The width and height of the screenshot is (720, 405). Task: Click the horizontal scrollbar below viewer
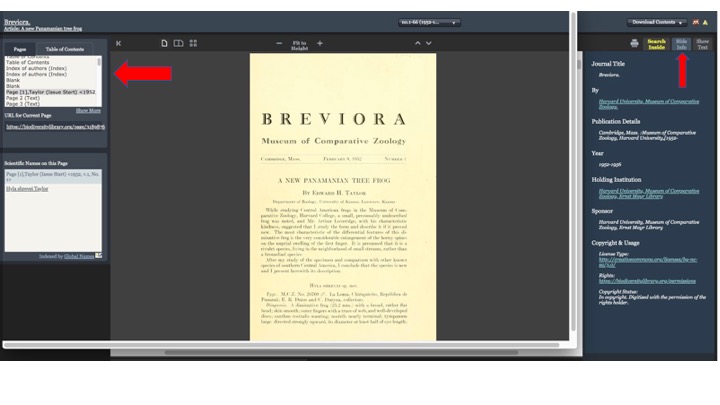tap(340, 353)
